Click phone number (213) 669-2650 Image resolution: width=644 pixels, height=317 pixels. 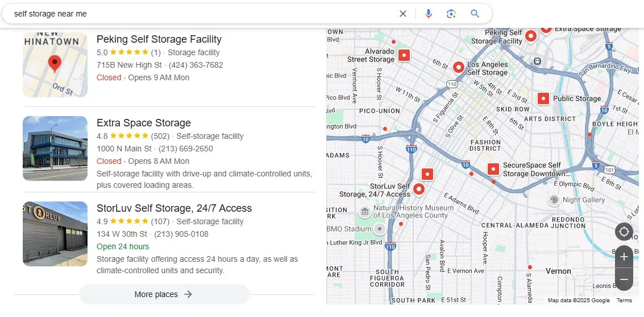pyautogui.click(x=186, y=149)
